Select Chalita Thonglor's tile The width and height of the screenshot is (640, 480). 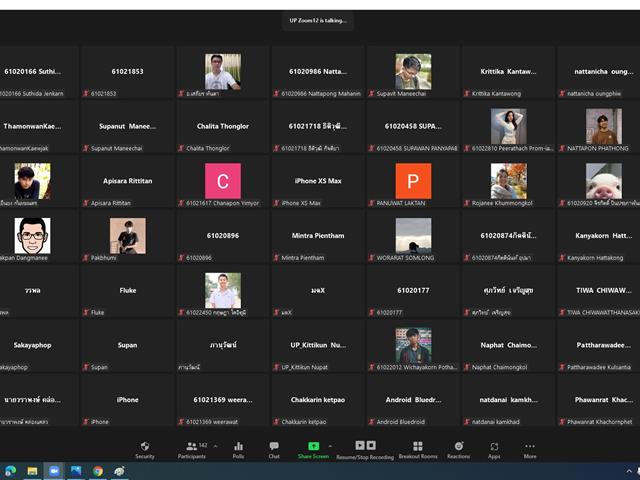223,127
